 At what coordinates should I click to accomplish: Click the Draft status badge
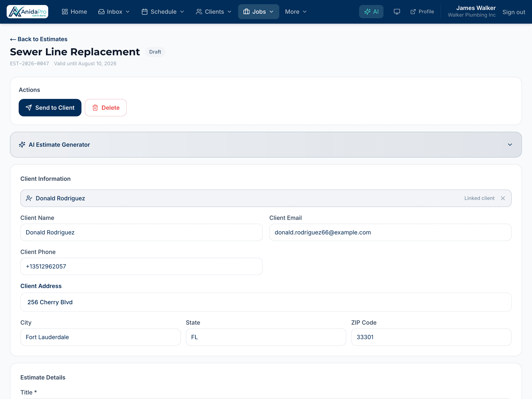tap(155, 52)
